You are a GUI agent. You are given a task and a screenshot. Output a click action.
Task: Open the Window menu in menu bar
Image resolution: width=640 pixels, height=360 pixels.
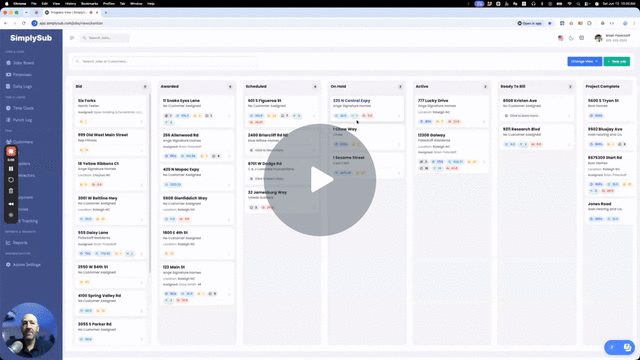(x=136, y=4)
